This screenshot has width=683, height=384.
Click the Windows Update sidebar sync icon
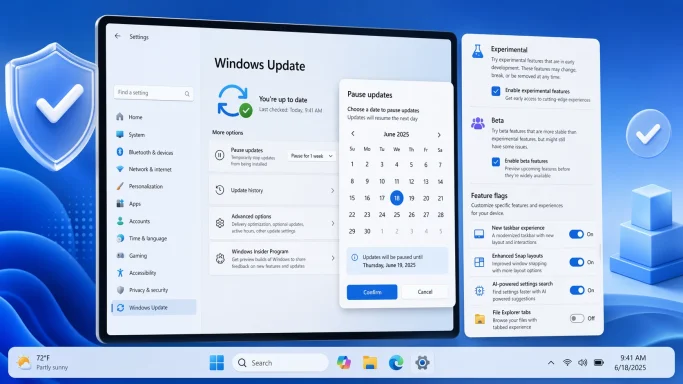point(120,307)
